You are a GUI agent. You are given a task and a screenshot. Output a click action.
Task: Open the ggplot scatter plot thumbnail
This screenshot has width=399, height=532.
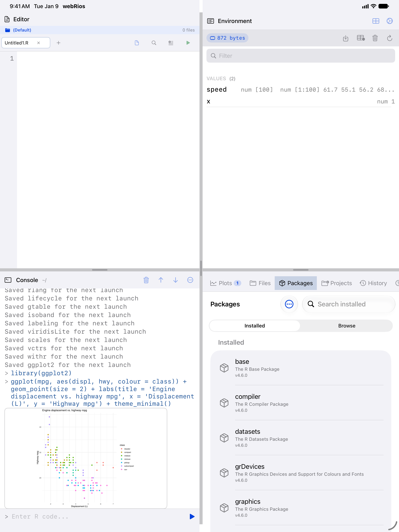coord(86,458)
